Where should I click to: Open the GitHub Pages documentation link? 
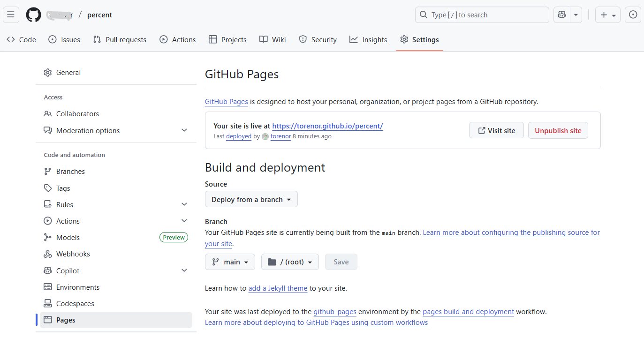click(227, 101)
